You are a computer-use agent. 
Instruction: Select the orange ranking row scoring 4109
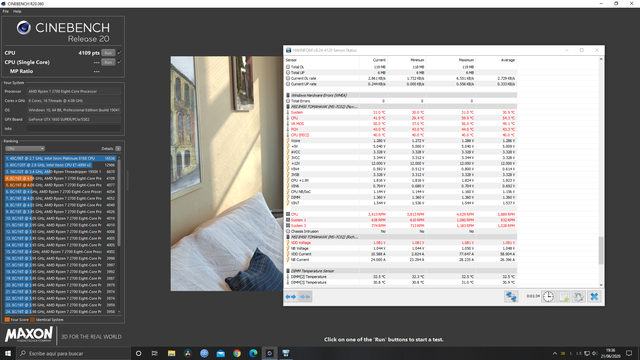click(61, 178)
